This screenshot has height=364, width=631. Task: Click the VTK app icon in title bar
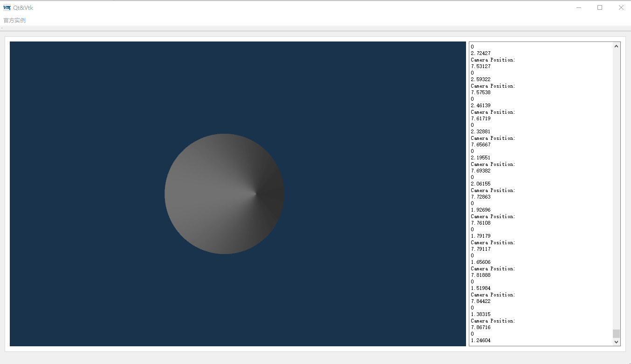pyautogui.click(x=7, y=7)
